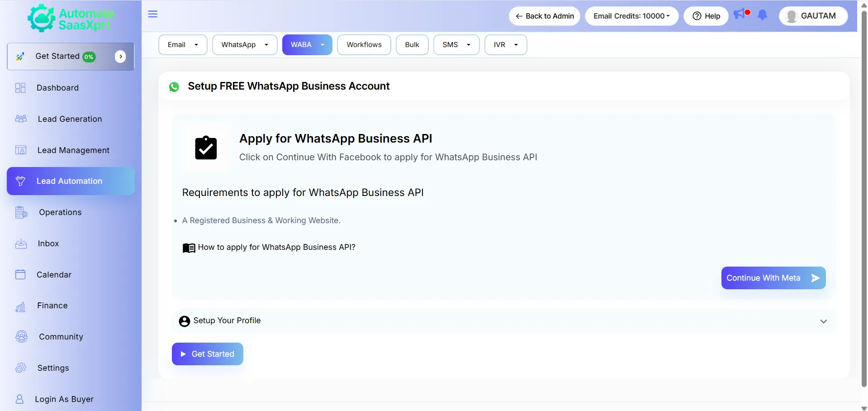868x411 pixels.
Task: Toggle the hamburger menu icon
Action: click(x=153, y=14)
